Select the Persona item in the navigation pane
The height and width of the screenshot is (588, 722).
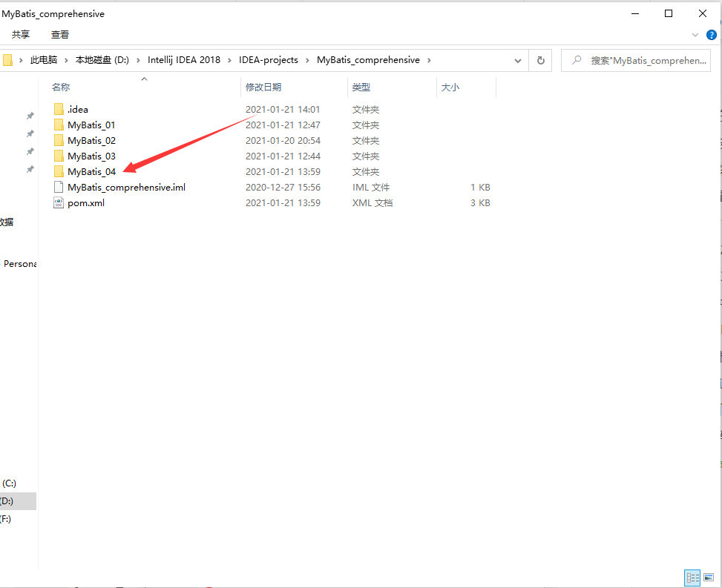[x=19, y=264]
